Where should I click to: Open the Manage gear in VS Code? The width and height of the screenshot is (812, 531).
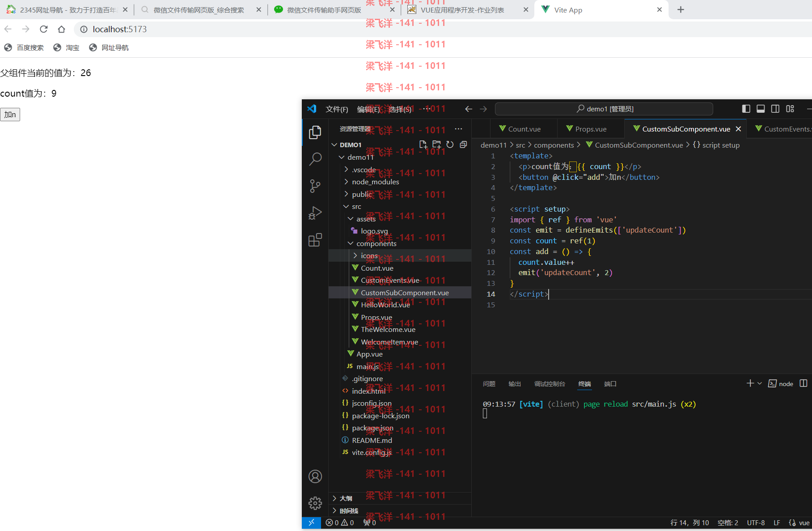[x=315, y=503]
